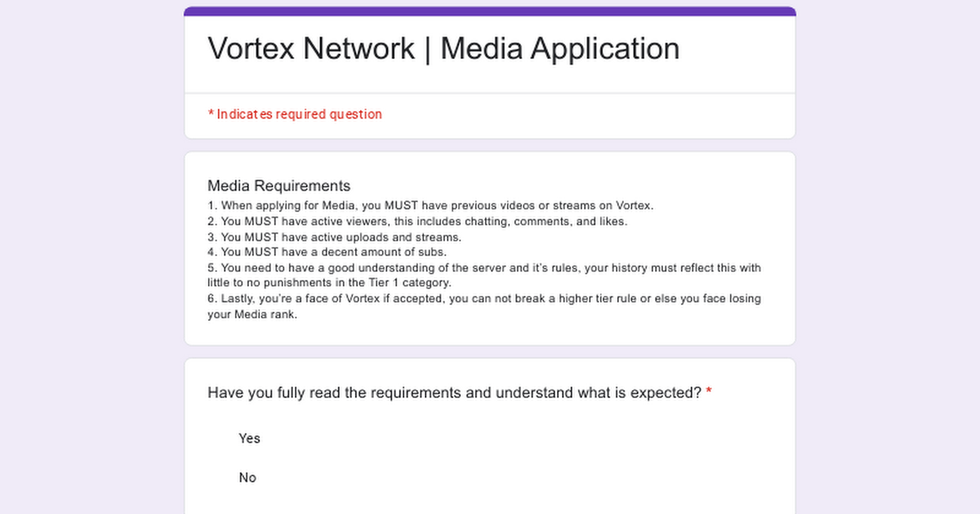
Task: Click the Media Requirements heading
Action: coord(278,186)
